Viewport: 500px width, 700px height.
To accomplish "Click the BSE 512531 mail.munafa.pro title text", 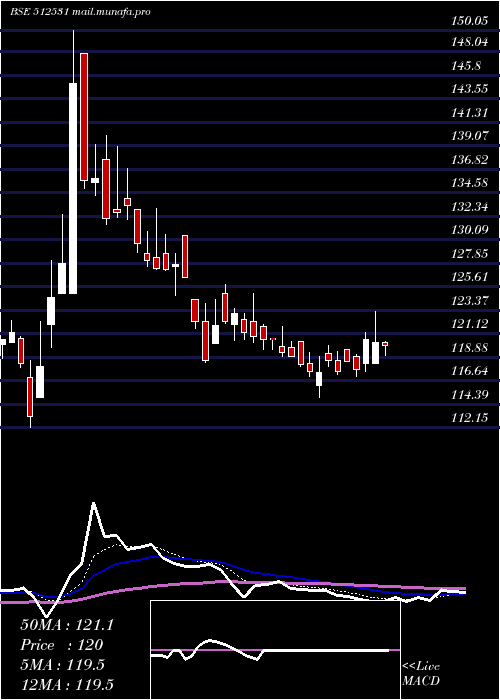I will [80, 12].
